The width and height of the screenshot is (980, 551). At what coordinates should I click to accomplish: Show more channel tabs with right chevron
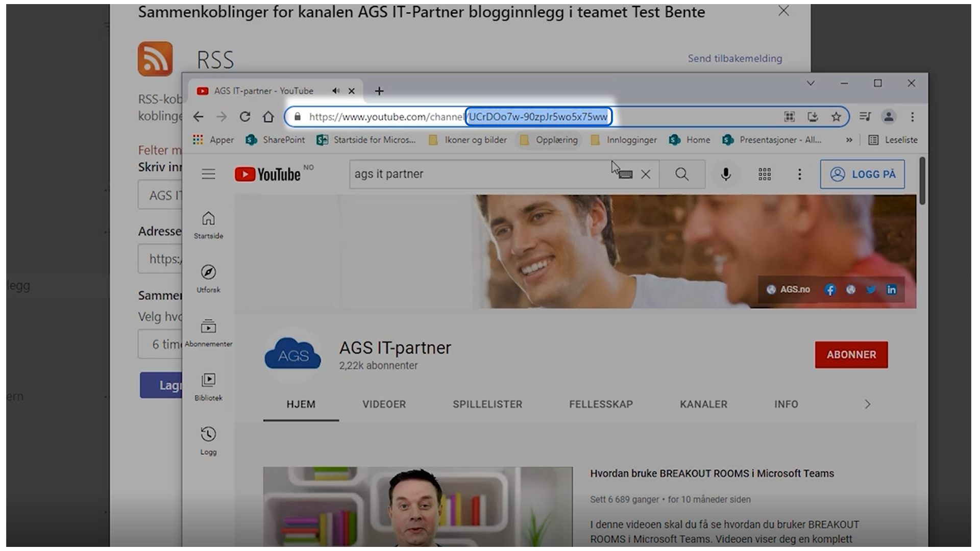coord(868,405)
